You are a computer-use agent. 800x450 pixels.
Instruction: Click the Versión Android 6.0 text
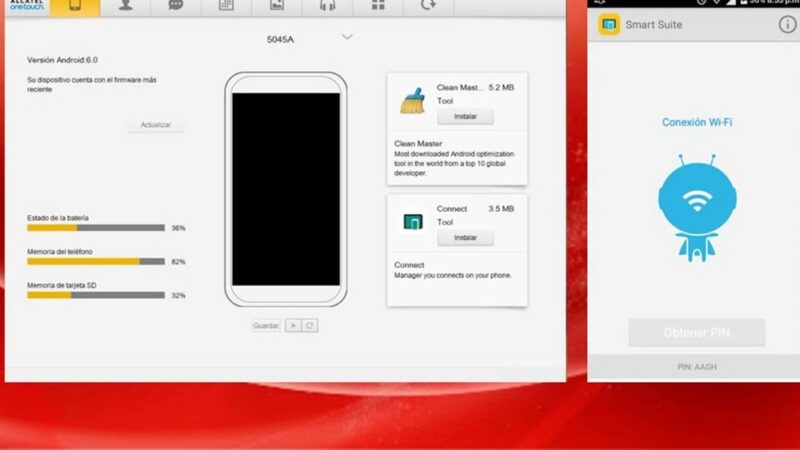click(x=62, y=60)
